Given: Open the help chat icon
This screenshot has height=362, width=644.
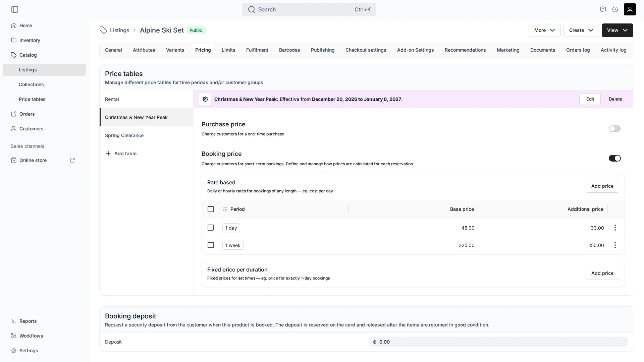Looking at the screenshot, I should pos(603,9).
